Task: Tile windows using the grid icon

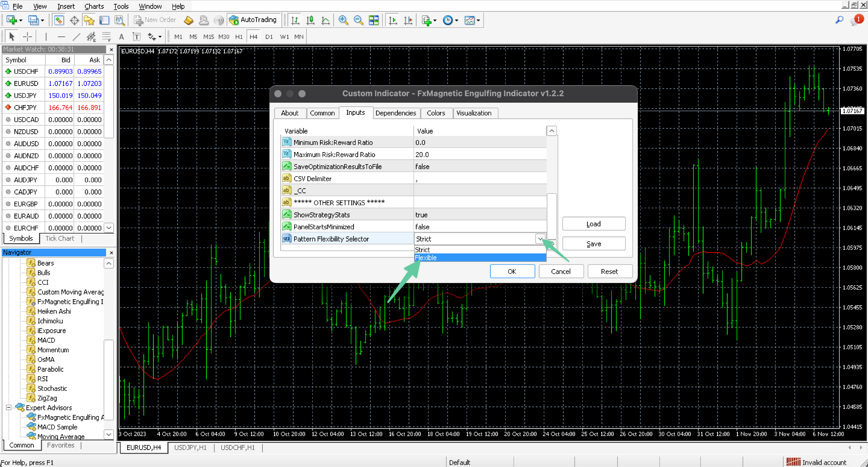Action: [374, 20]
